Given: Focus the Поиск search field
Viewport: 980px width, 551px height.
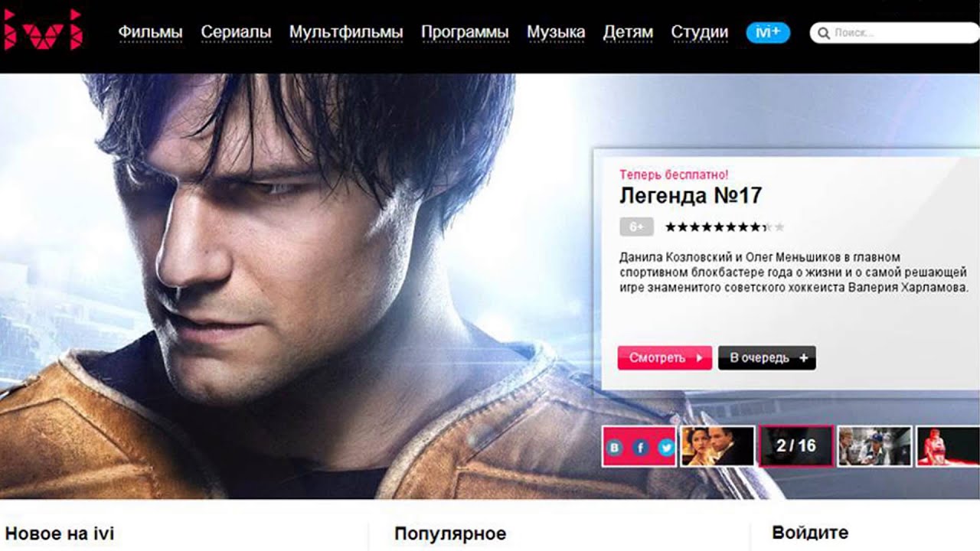Looking at the screenshot, I should point(894,33).
